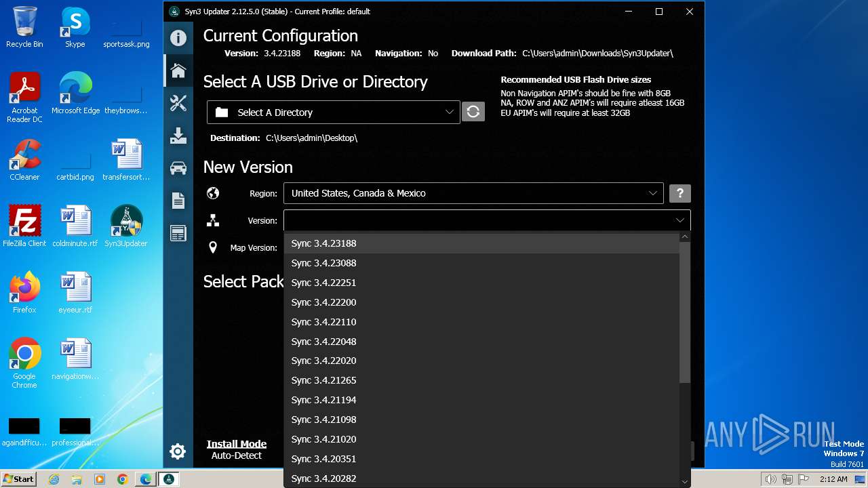Click the volume icon in system tray
This screenshot has width=868, height=488.
coord(770,479)
